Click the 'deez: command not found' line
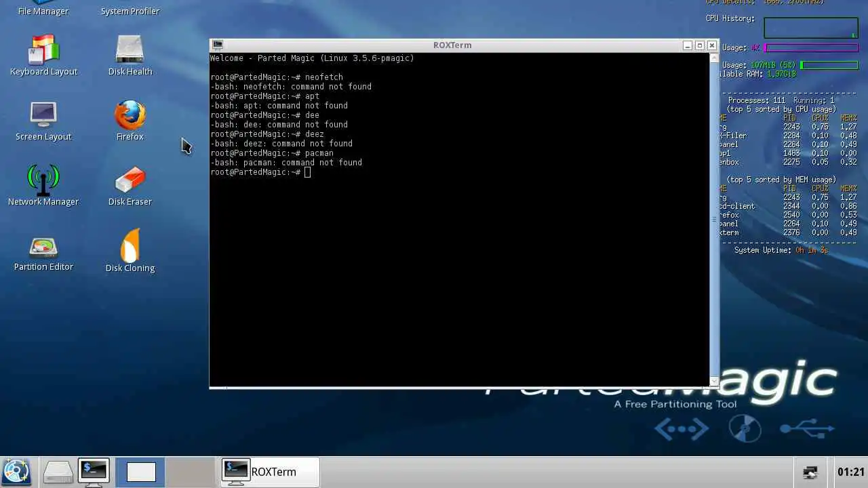 coord(281,144)
